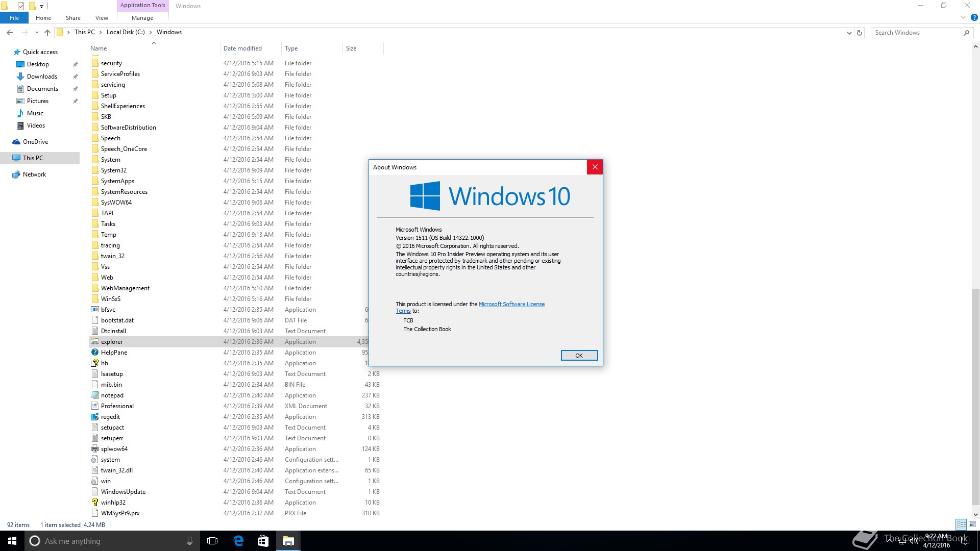Open Network in the navigation pane
The width and height of the screenshot is (980, 551).
[34, 174]
